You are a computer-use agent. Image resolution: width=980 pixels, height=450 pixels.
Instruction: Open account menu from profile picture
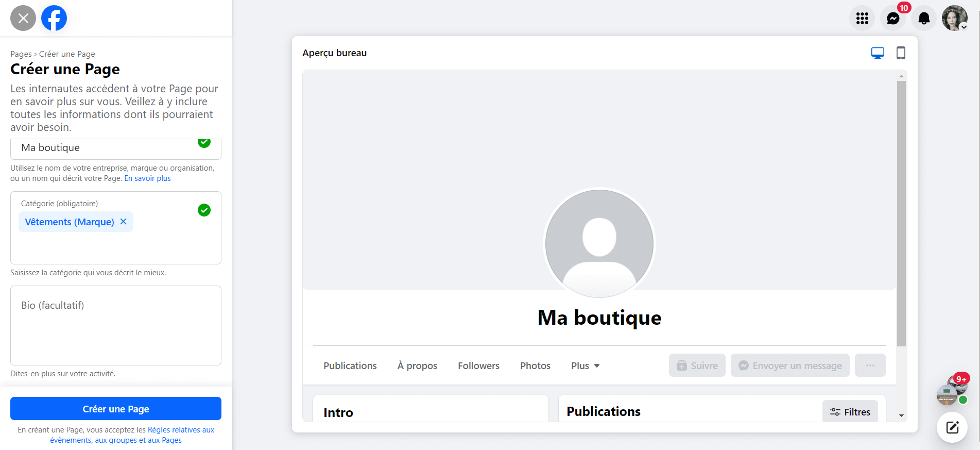point(954,19)
